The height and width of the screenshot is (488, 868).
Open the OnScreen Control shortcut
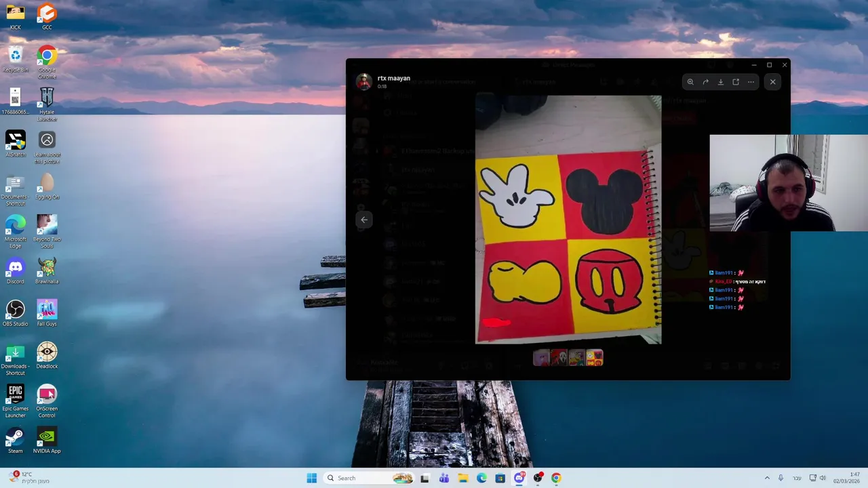47,401
